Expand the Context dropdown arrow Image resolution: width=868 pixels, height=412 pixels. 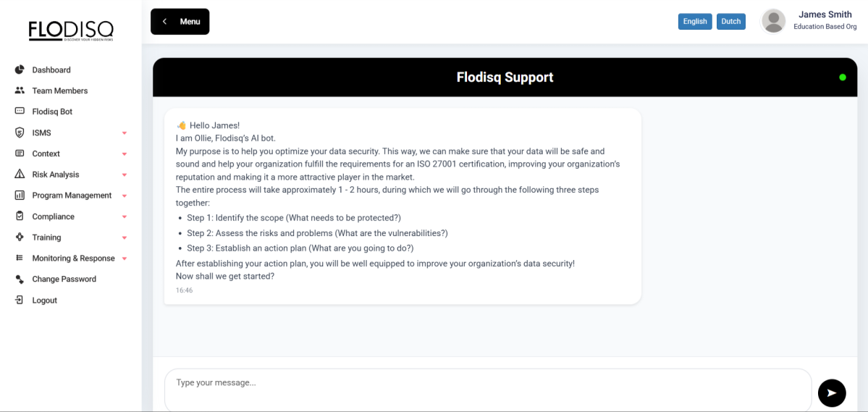tap(125, 154)
